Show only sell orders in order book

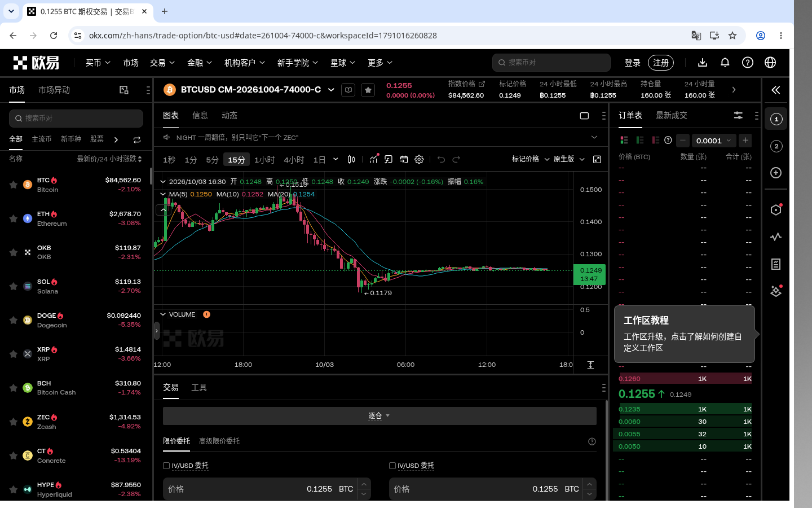tap(655, 140)
